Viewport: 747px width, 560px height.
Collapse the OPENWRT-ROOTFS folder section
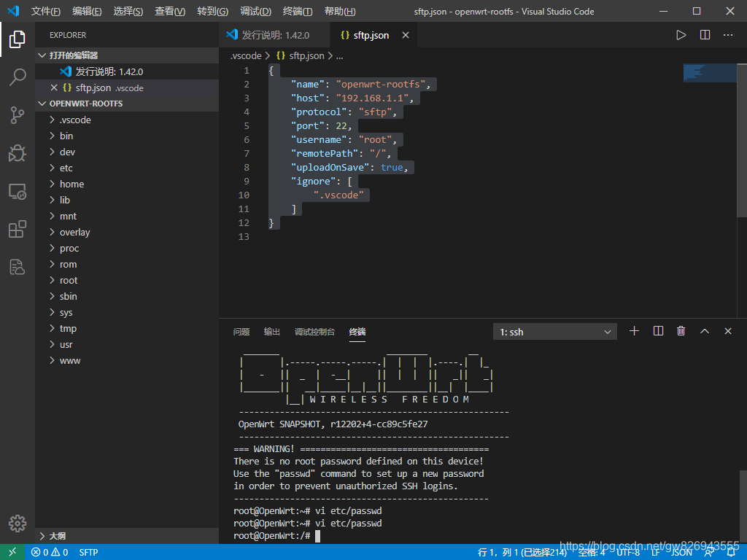(x=127, y=104)
